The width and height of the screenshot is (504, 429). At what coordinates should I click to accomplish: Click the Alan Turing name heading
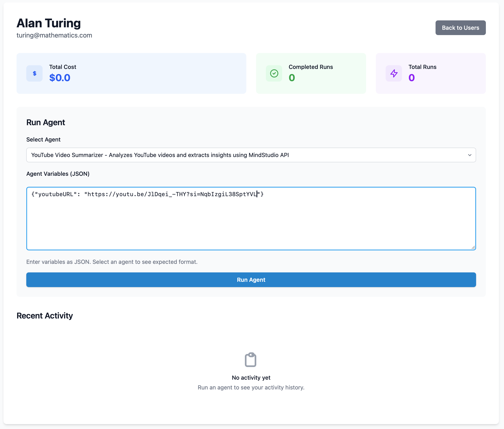[49, 23]
